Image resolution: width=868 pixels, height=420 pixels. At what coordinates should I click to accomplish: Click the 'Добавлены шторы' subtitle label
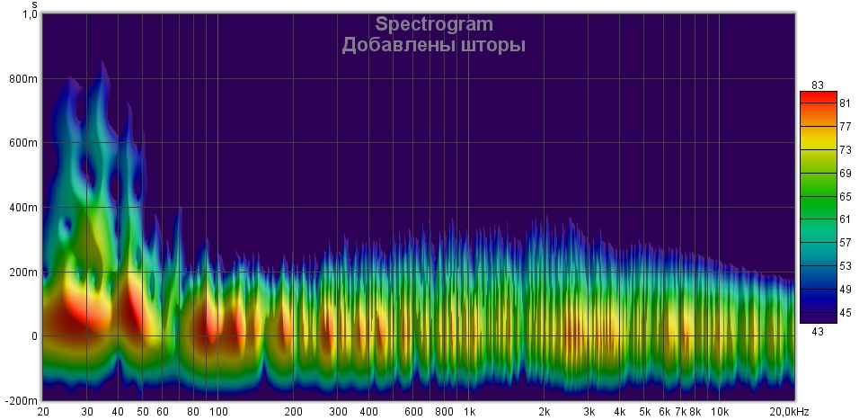434,45
